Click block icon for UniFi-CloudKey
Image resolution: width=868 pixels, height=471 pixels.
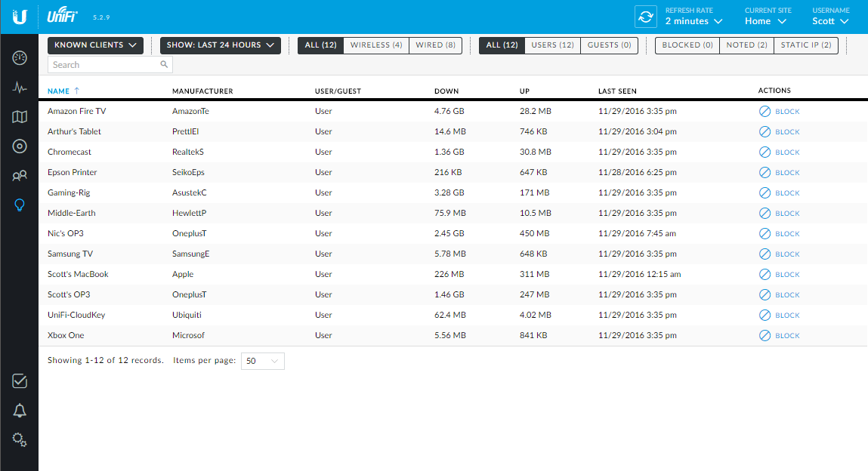coord(765,315)
